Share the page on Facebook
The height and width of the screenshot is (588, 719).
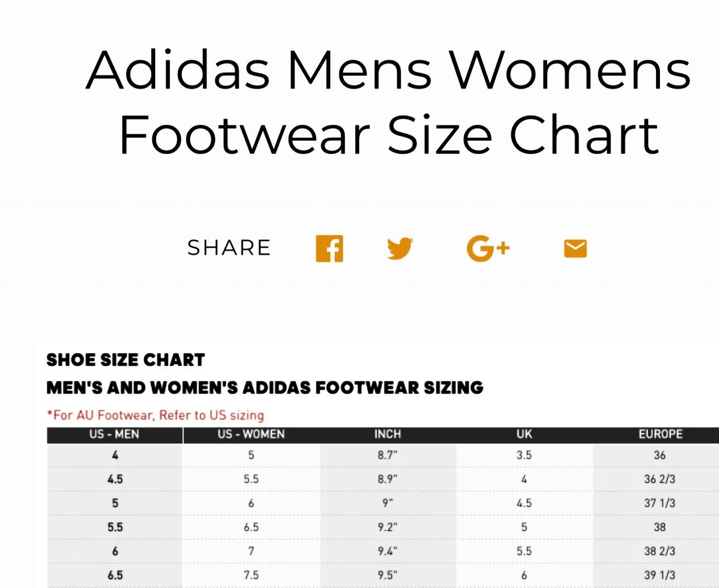click(329, 249)
